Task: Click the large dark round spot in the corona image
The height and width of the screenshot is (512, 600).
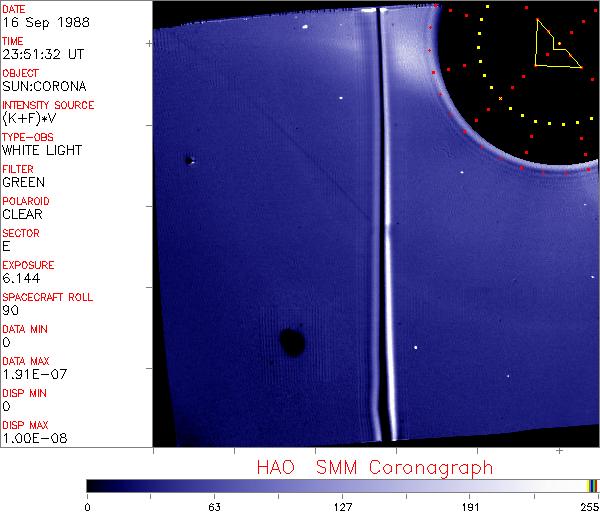Action: click(293, 342)
